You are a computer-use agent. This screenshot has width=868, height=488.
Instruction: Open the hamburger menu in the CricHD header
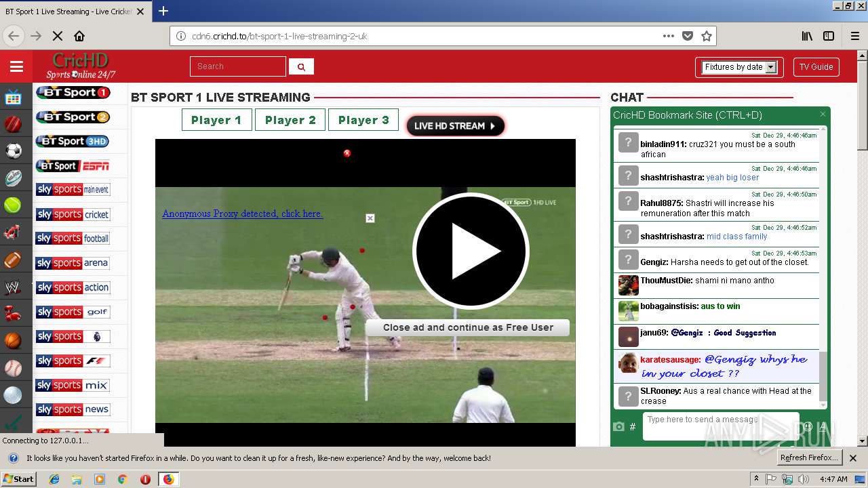tap(16, 66)
